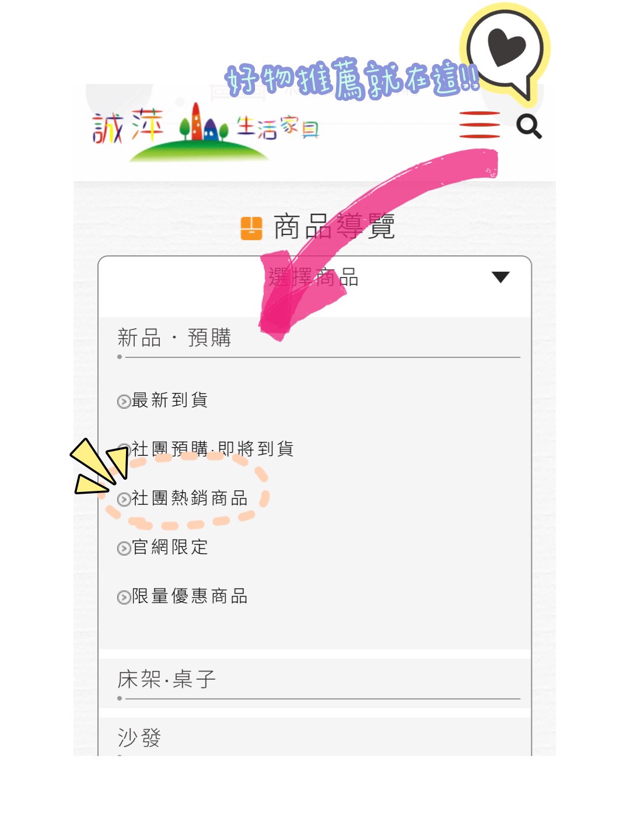Click the arrow bullet beside 社團熱銷商品
Screen dimensions: 630x840
click(x=124, y=500)
